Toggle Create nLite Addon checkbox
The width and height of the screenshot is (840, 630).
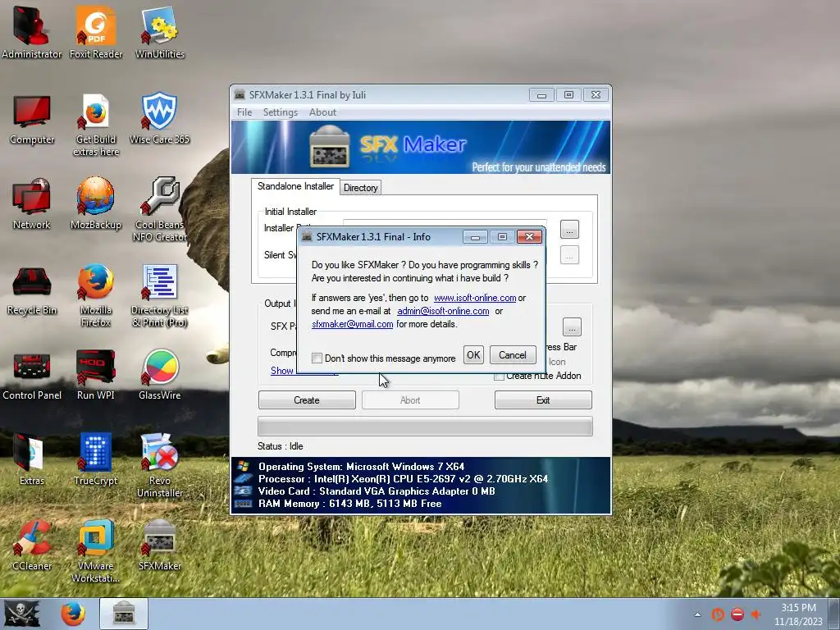coord(499,376)
